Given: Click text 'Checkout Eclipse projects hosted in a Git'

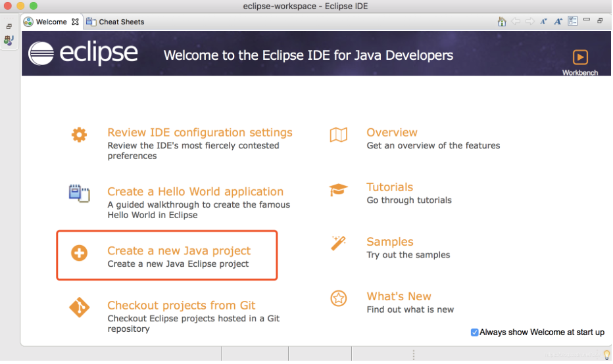Looking at the screenshot, I should (193, 318).
